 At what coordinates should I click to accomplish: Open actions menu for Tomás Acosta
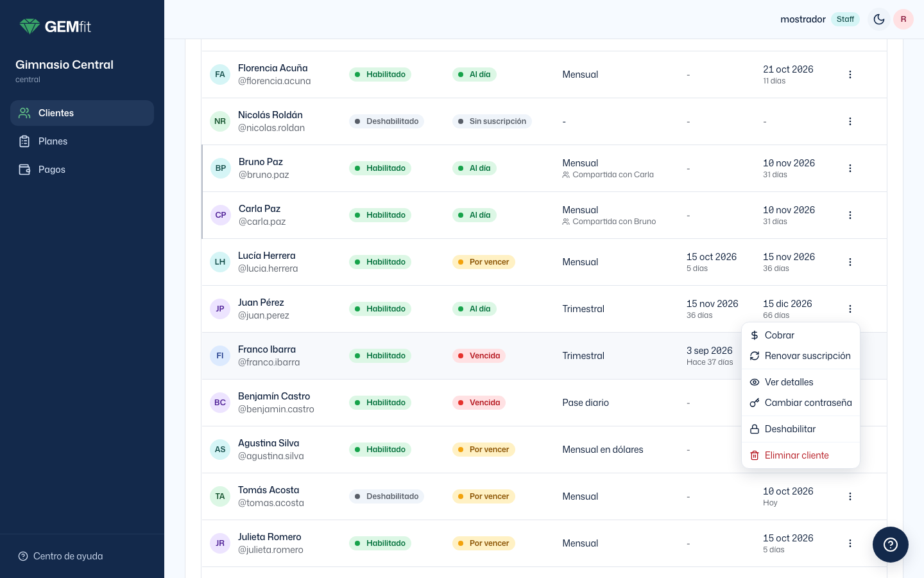pyautogui.click(x=850, y=496)
